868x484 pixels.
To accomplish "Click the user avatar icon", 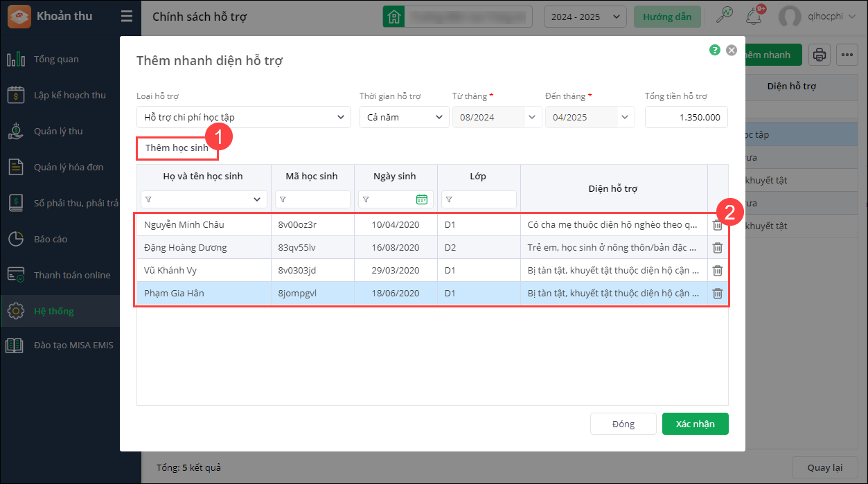I will [x=790, y=17].
